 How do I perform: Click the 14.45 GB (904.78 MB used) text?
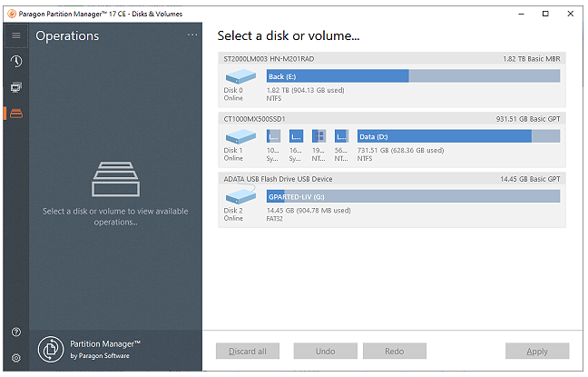pos(309,210)
